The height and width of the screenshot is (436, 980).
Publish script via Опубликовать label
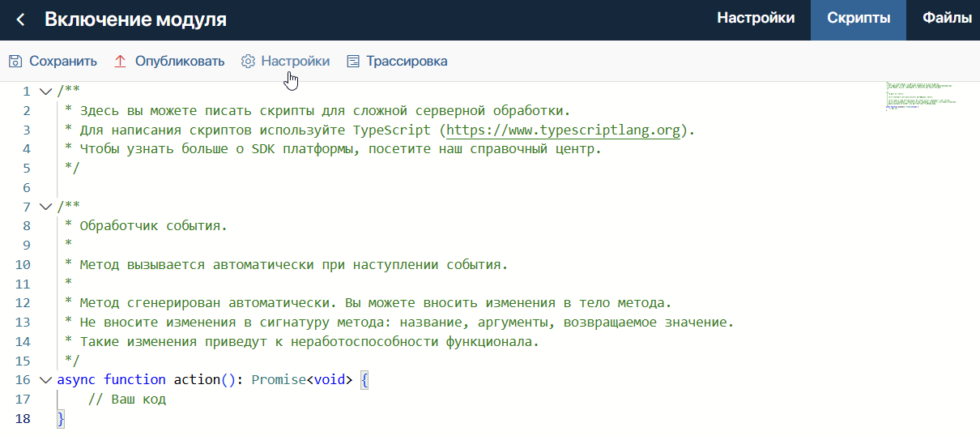(x=180, y=62)
